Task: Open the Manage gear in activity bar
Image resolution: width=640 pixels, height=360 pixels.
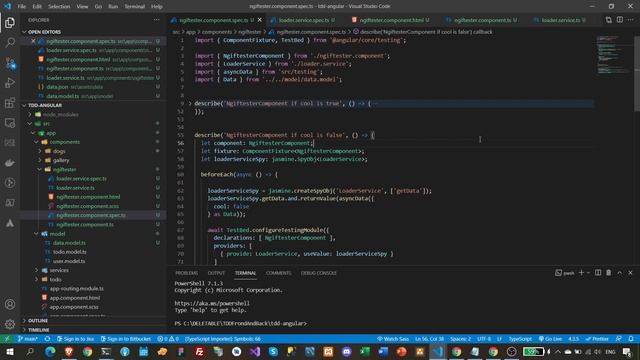Action: point(10,324)
